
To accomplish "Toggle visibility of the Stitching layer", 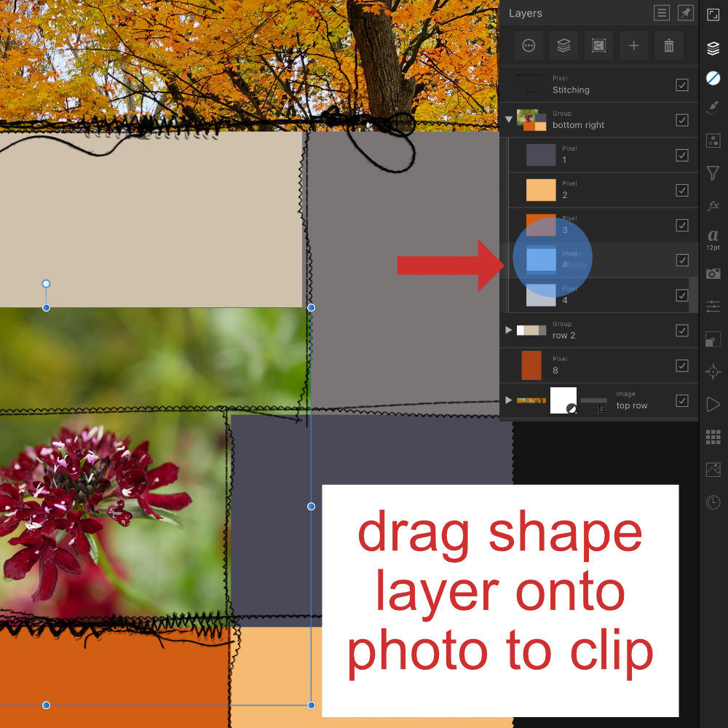I will tap(682, 85).
